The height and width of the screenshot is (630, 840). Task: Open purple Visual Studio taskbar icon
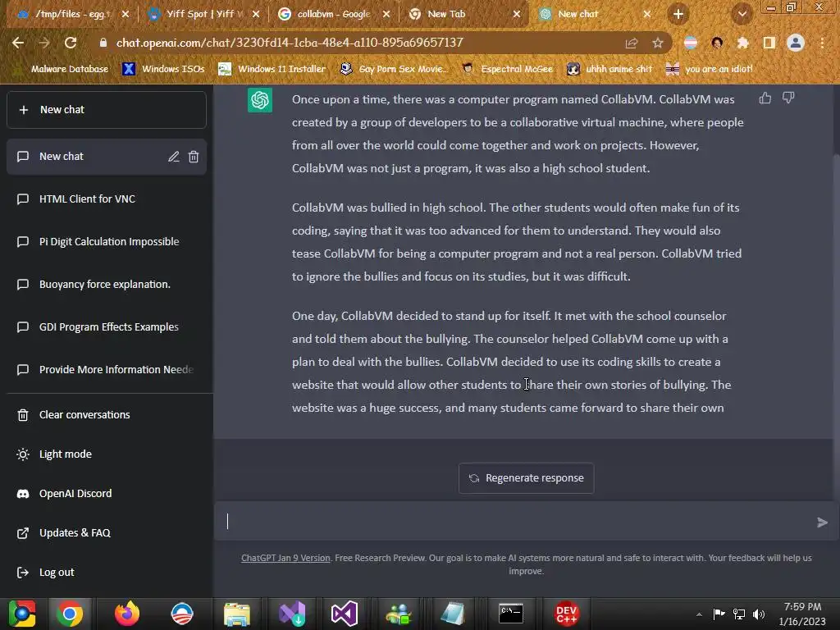point(345,614)
